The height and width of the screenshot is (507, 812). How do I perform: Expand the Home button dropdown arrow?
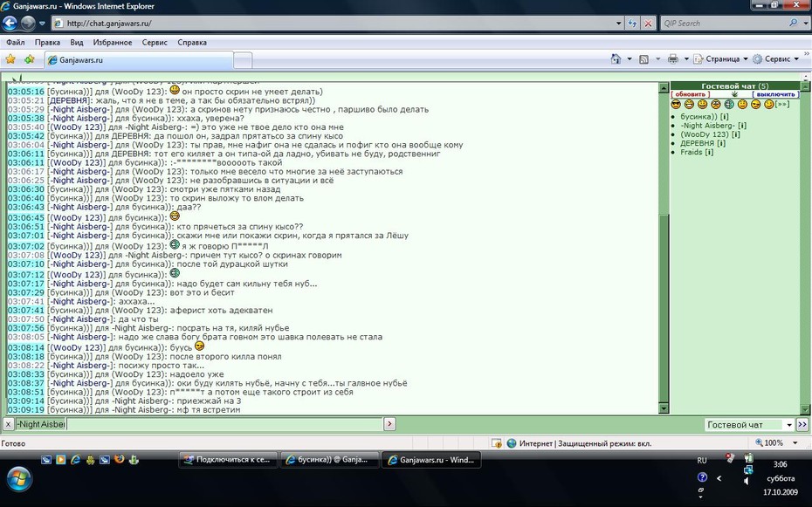pos(630,59)
